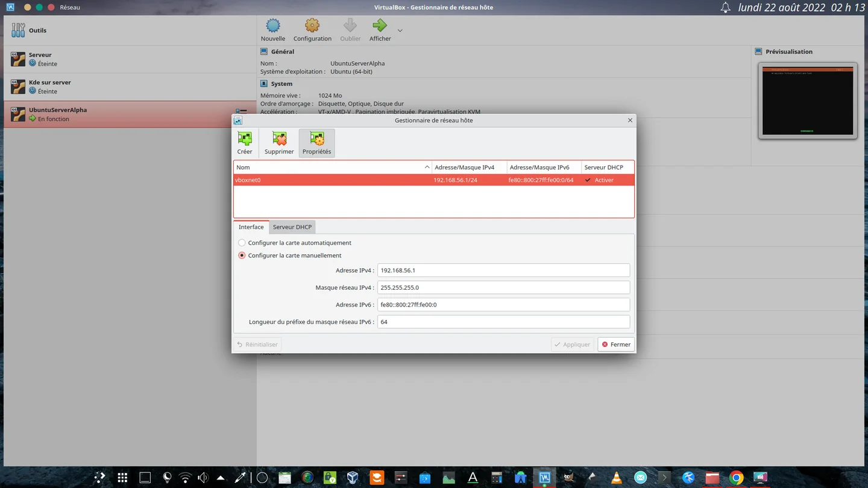Click the lightbulb icon in the taskbar
Screen dimensions: 868x488
click(167, 478)
